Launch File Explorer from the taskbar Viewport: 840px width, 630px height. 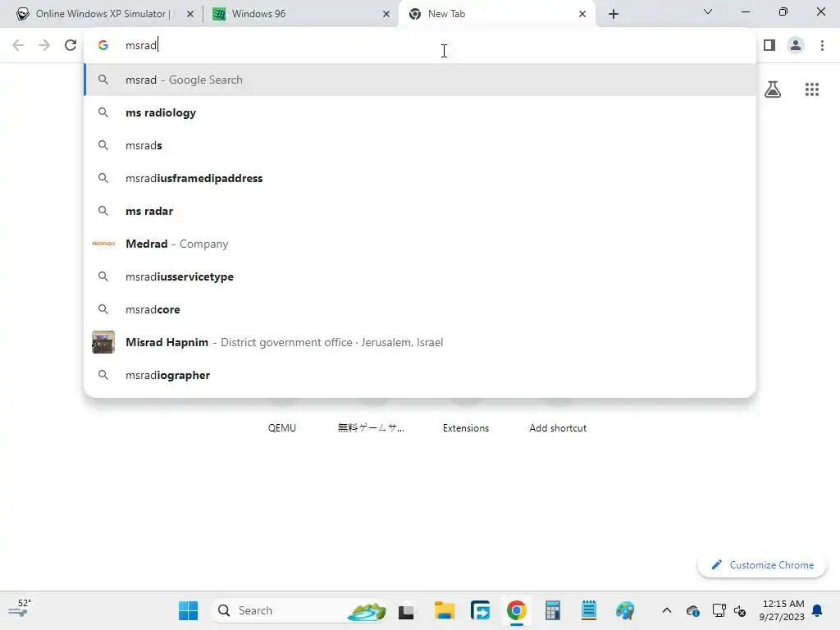(444, 610)
